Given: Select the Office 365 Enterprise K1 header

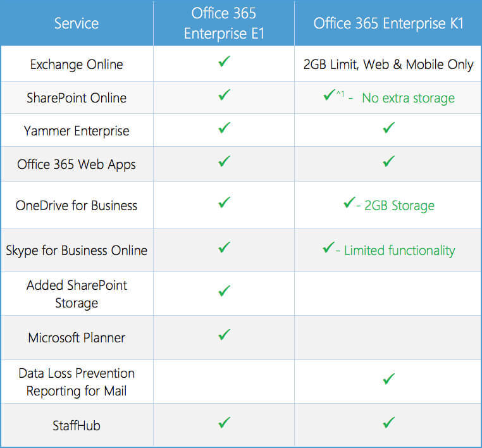Looking at the screenshot, I should (x=388, y=23).
